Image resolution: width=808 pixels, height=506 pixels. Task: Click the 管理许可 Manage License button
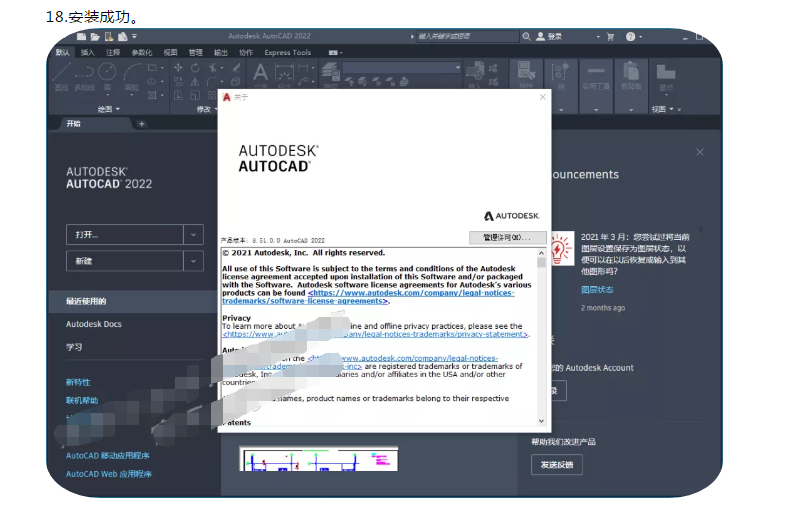tap(507, 237)
